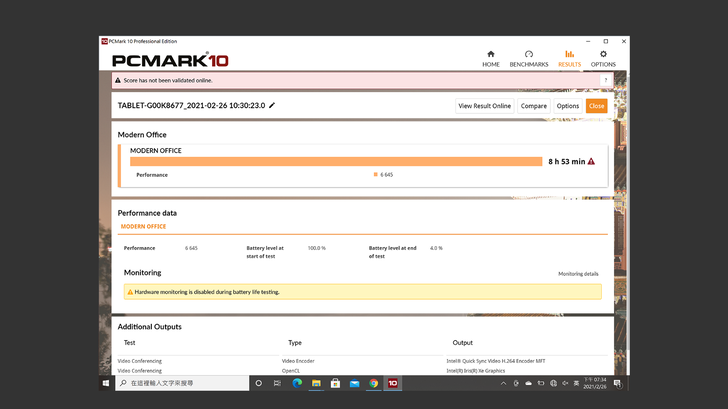Click View Result Online button
Viewport: 728px width, 409px height.
coord(484,106)
